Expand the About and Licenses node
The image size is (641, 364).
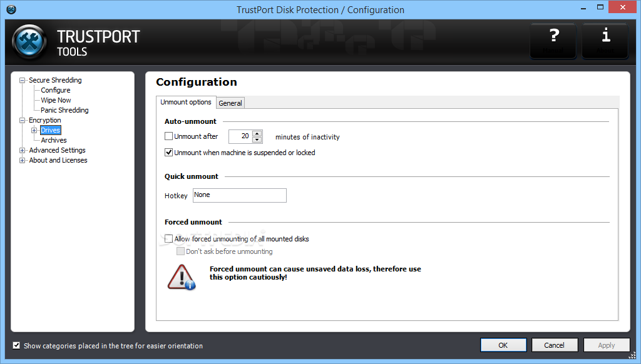point(22,161)
